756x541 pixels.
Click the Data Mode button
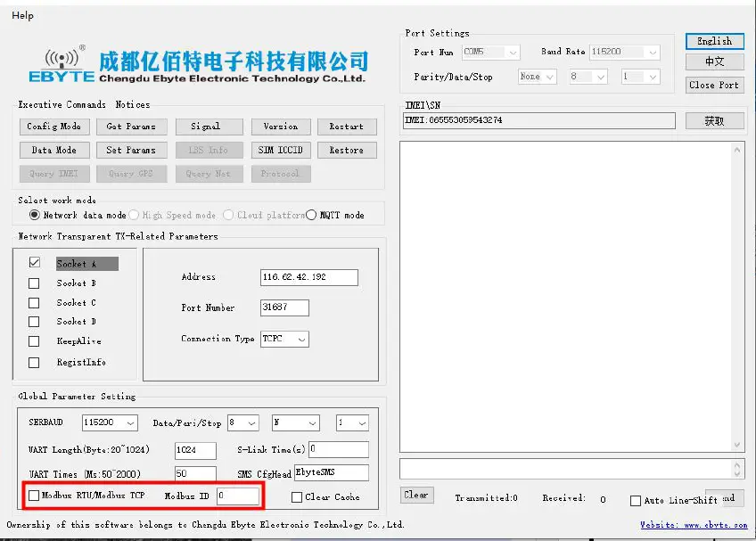[54, 150]
